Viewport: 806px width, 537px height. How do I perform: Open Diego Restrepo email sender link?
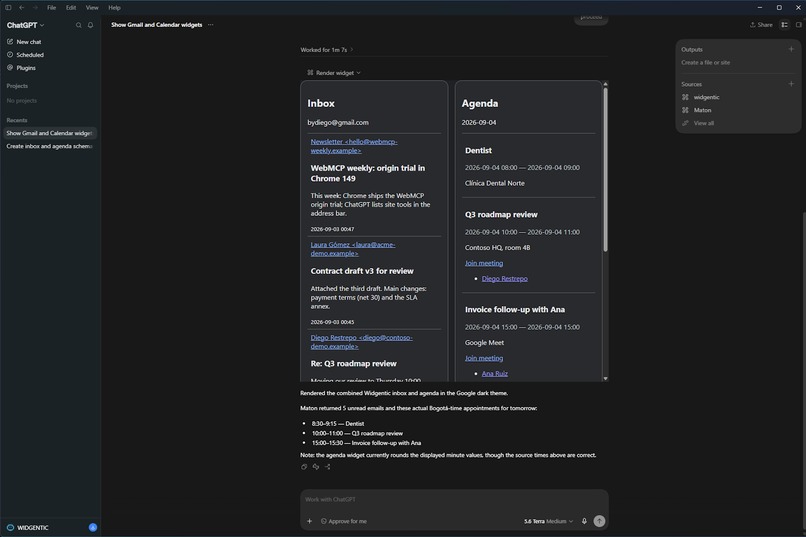tap(361, 342)
